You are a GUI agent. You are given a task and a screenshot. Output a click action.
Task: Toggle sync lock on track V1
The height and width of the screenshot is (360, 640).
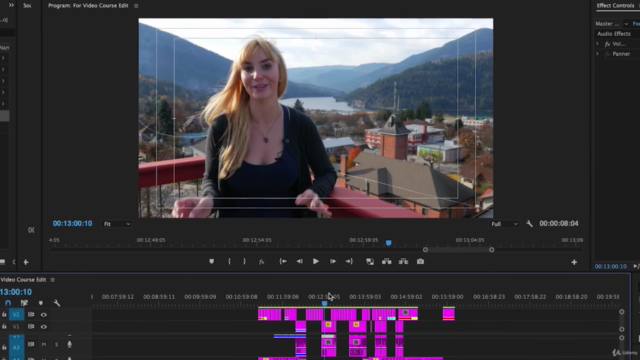(x=31, y=327)
